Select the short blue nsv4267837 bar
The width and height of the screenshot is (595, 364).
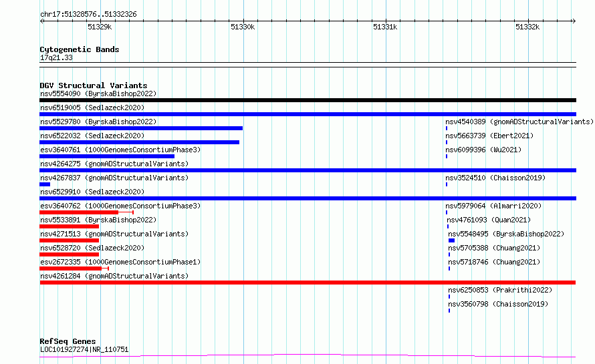pos(45,184)
